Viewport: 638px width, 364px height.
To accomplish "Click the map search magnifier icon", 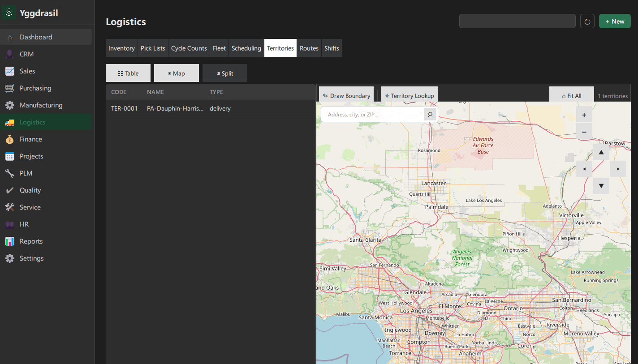I will (430, 114).
